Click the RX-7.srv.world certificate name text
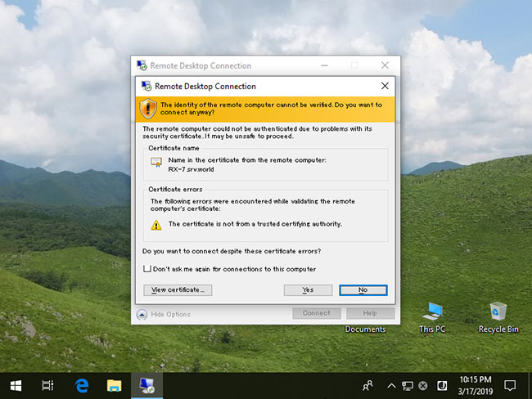Image resolution: width=532 pixels, height=399 pixels. click(191, 169)
